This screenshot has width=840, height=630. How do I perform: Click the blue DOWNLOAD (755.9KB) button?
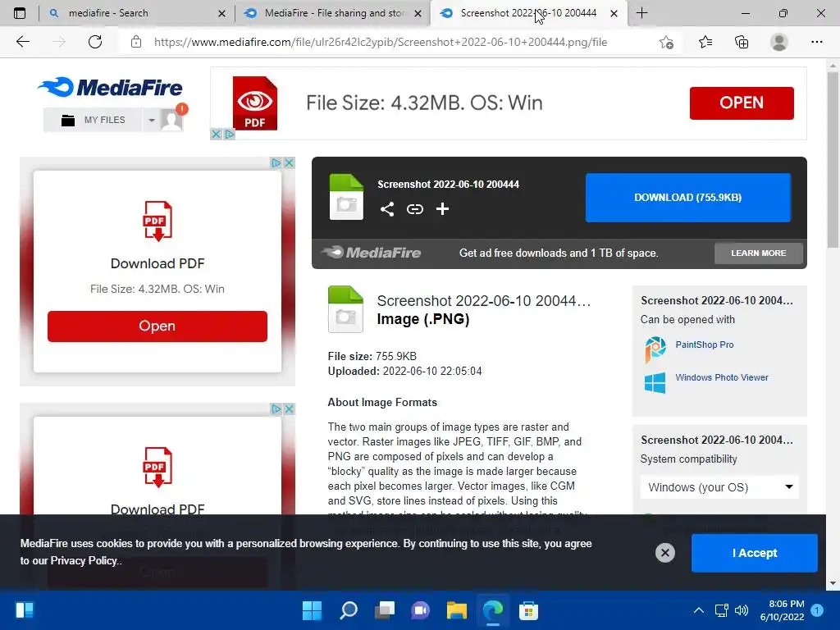click(x=688, y=197)
